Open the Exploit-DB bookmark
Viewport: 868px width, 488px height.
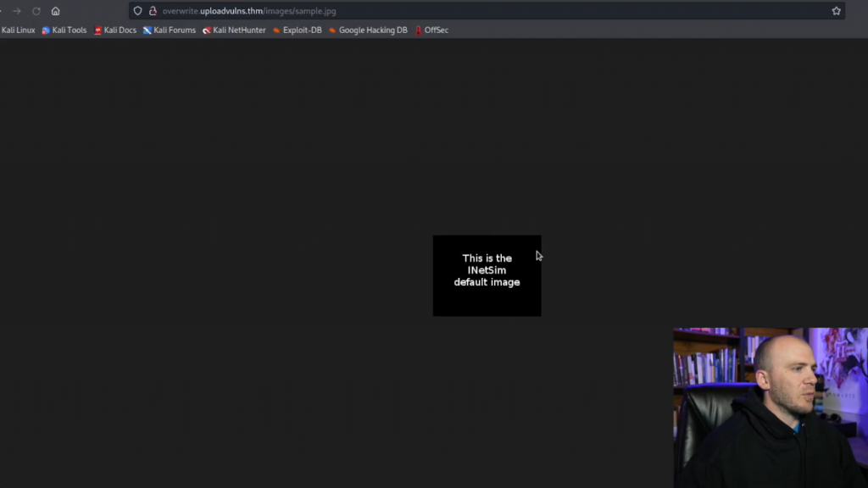click(x=298, y=30)
